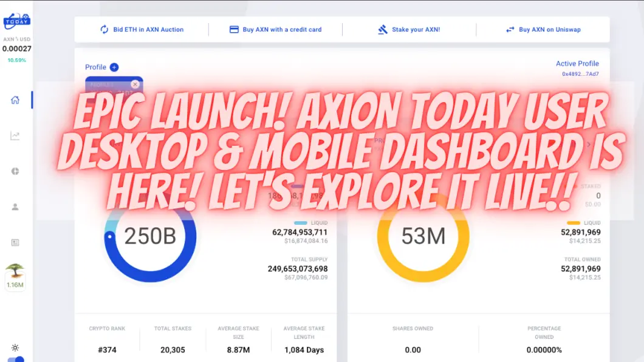Click Stake your AXN! link

coord(409,30)
